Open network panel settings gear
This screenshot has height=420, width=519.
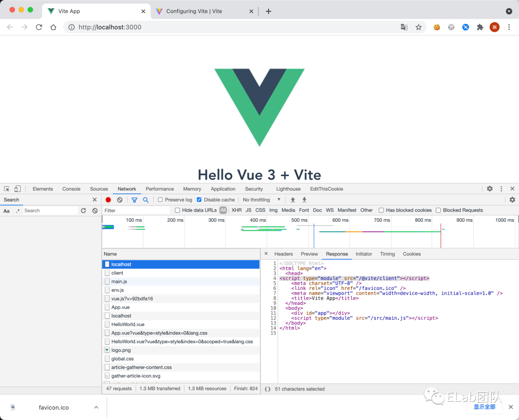(512, 200)
